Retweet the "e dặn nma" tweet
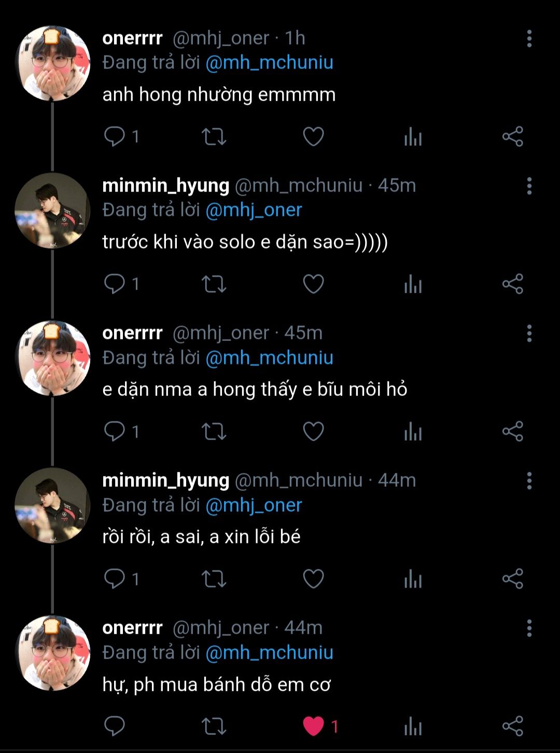 (214, 432)
